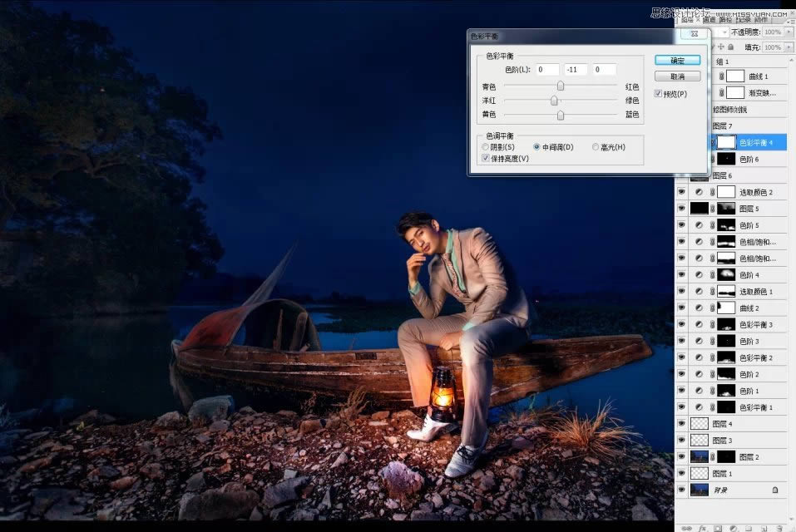Viewport: 796px width, 532px height.
Task: Toggle the 保持亮度(V) checkbox
Action: tap(485, 159)
